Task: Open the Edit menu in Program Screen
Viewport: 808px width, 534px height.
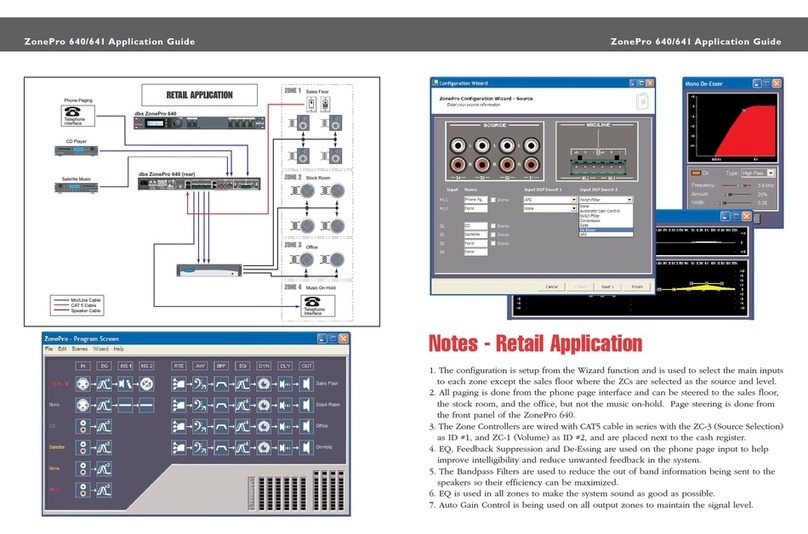Action: (62, 349)
